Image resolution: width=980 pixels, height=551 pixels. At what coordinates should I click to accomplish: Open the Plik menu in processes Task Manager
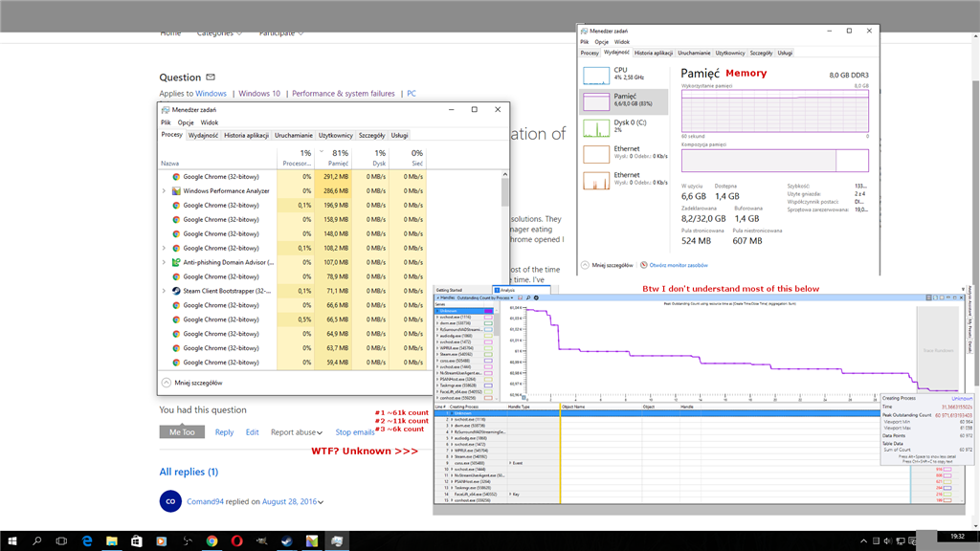(x=166, y=122)
